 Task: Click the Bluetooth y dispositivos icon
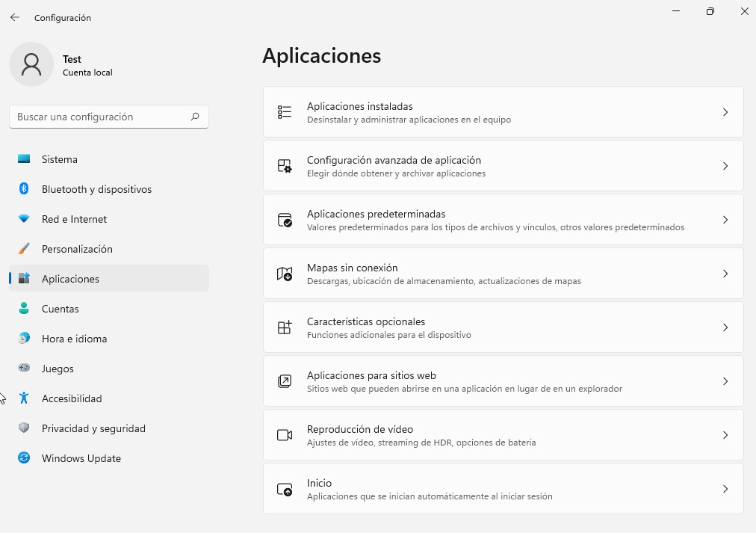pos(24,189)
